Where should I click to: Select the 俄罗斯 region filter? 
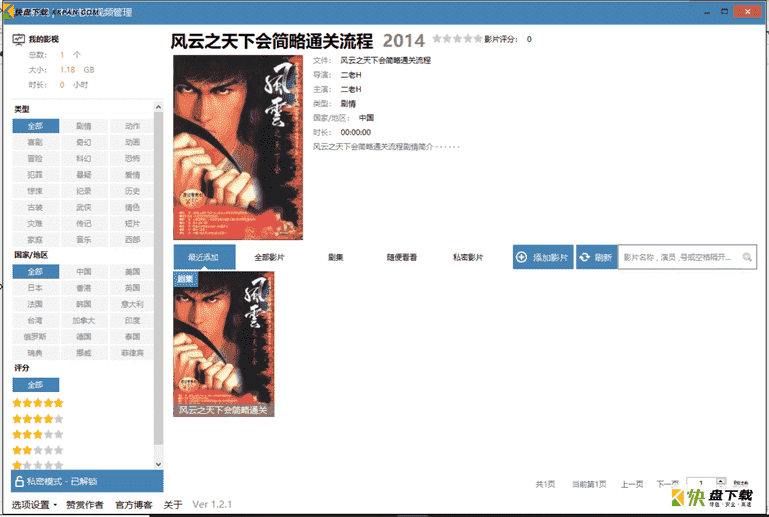[35, 336]
